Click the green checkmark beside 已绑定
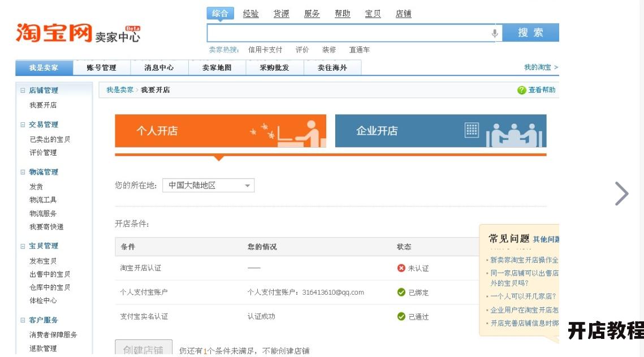This screenshot has width=644, height=357. click(x=401, y=292)
